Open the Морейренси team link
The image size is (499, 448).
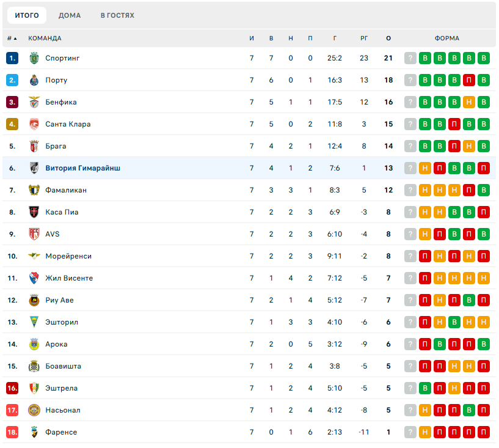tap(68, 256)
